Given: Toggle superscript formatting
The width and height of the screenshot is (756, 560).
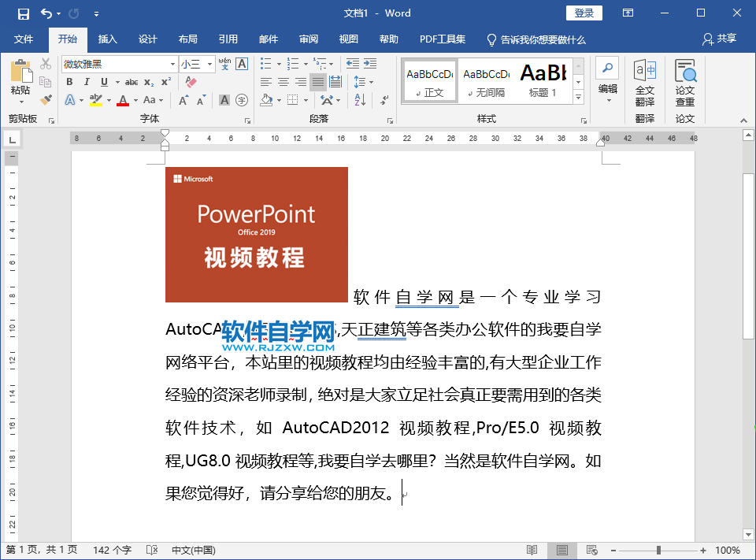Looking at the screenshot, I should point(166,82).
